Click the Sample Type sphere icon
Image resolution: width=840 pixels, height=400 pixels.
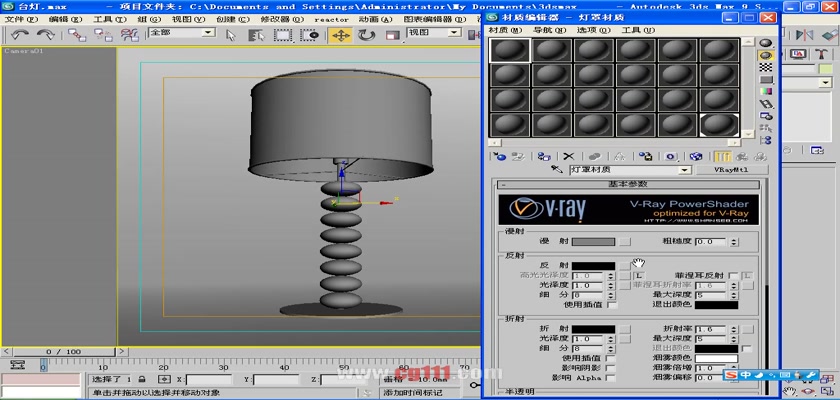pyautogui.click(x=766, y=43)
